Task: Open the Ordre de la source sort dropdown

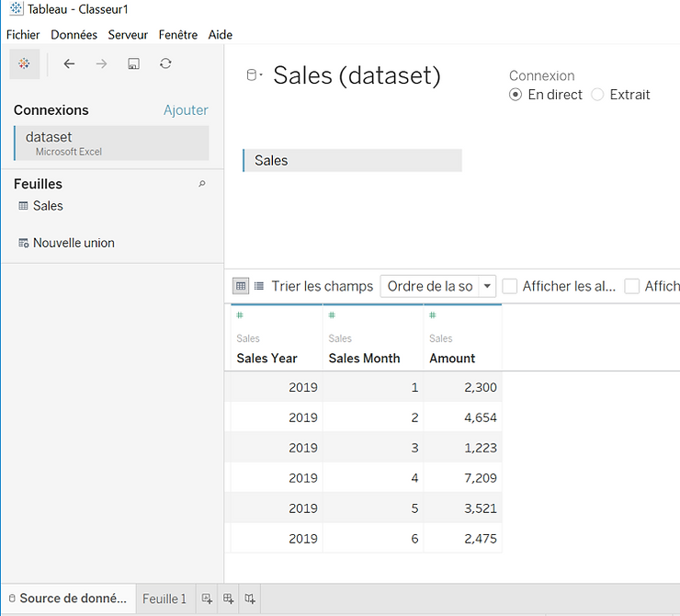Action: pos(438,286)
